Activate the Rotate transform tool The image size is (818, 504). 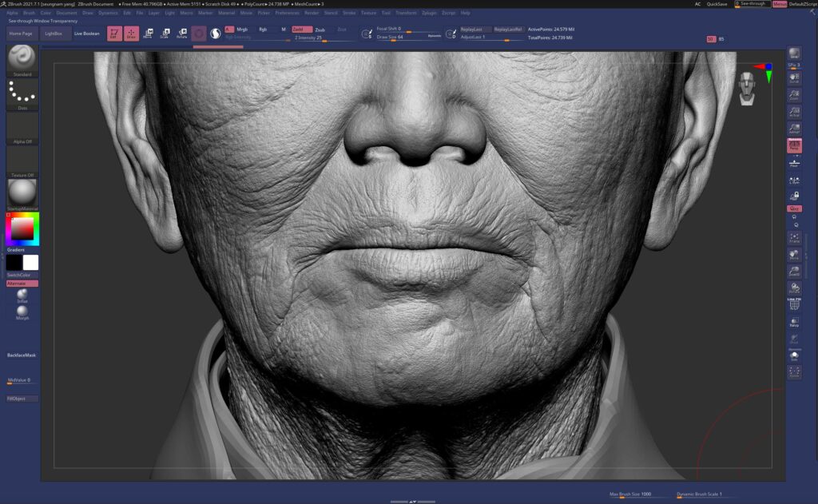182,34
